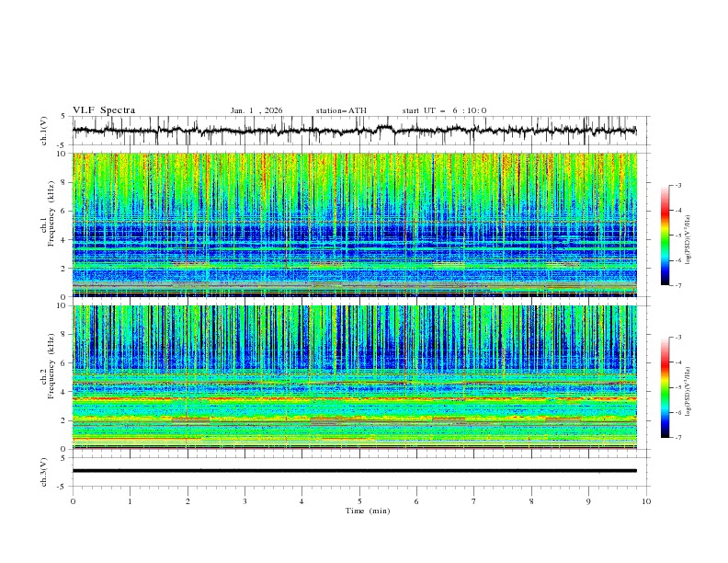728x563 pixels.
Task: Click the 'ch.1(V)' waveform axis label
Action: [x=44, y=131]
